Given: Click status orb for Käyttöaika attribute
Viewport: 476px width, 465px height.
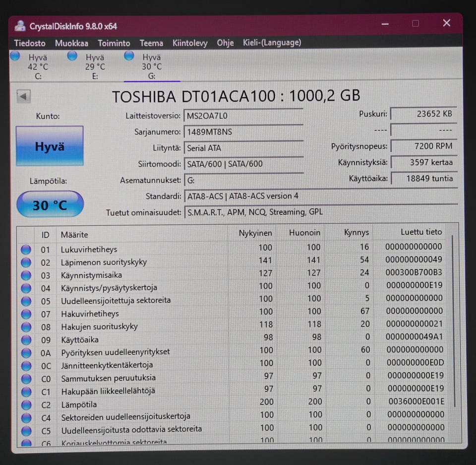Looking at the screenshot, I should point(26,340).
